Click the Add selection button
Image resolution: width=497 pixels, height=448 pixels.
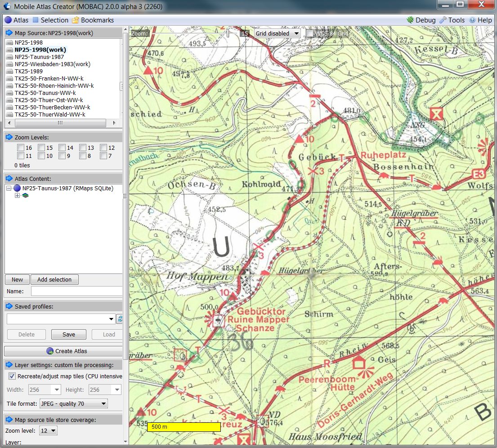coord(54,280)
